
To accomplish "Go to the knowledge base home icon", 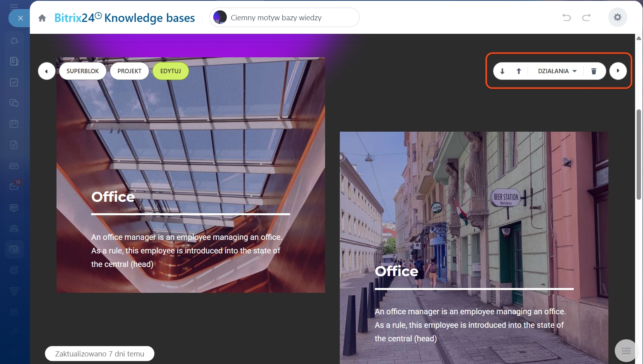I will (42, 18).
